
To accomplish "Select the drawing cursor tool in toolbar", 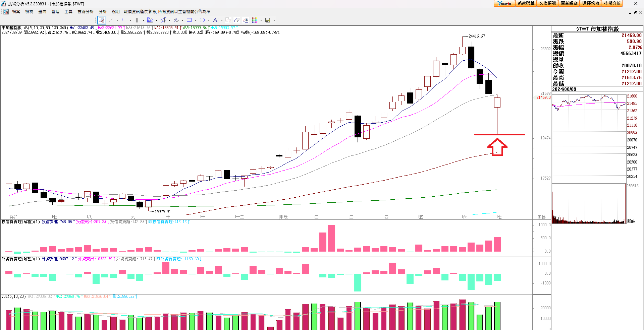I will [x=102, y=20].
